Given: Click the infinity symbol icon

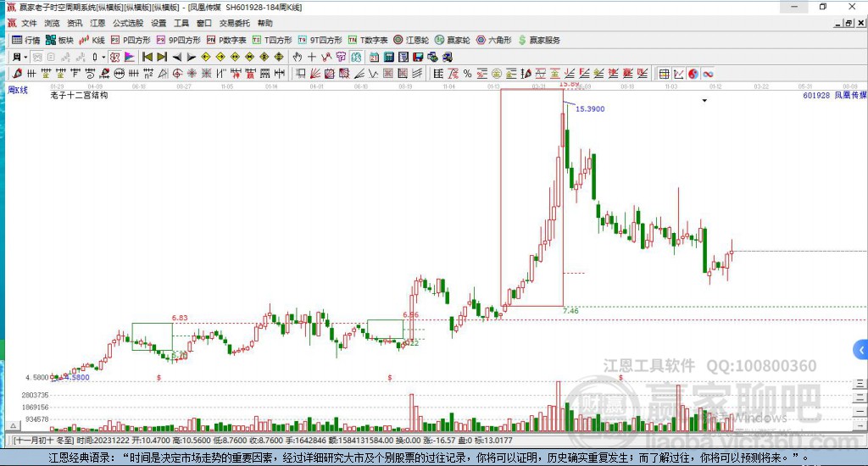Looking at the screenshot, I should tap(708, 74).
